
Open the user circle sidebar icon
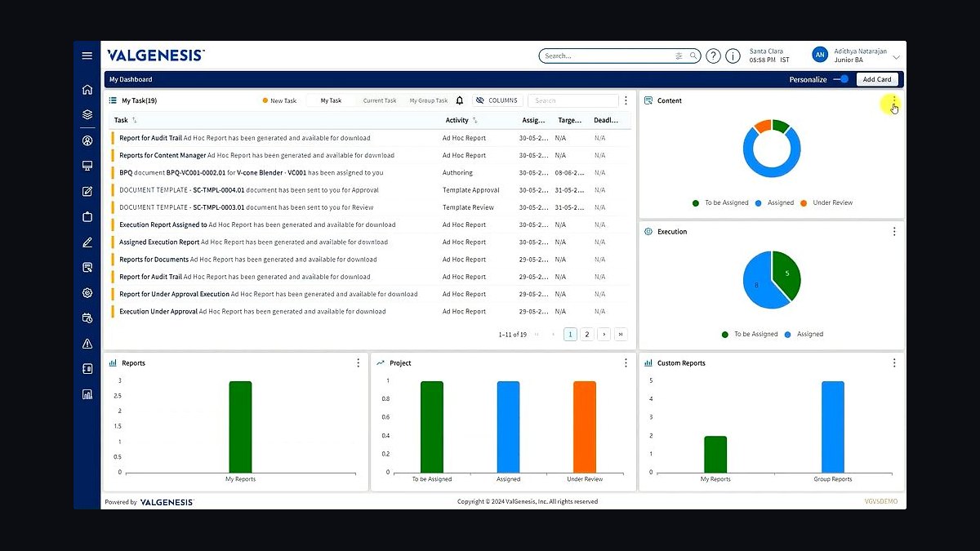tap(87, 140)
